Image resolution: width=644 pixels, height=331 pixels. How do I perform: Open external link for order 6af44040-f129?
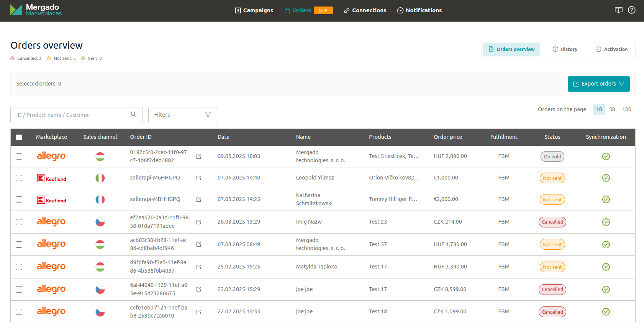(198, 289)
